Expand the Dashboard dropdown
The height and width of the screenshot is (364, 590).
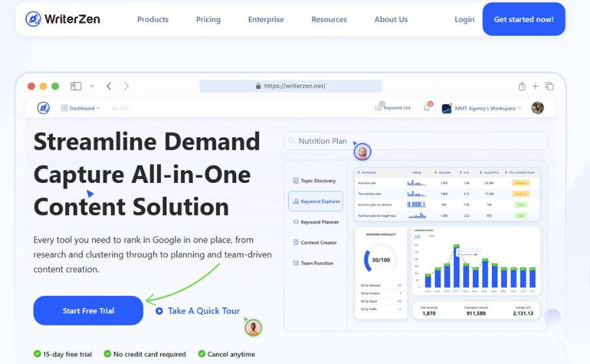click(81, 108)
